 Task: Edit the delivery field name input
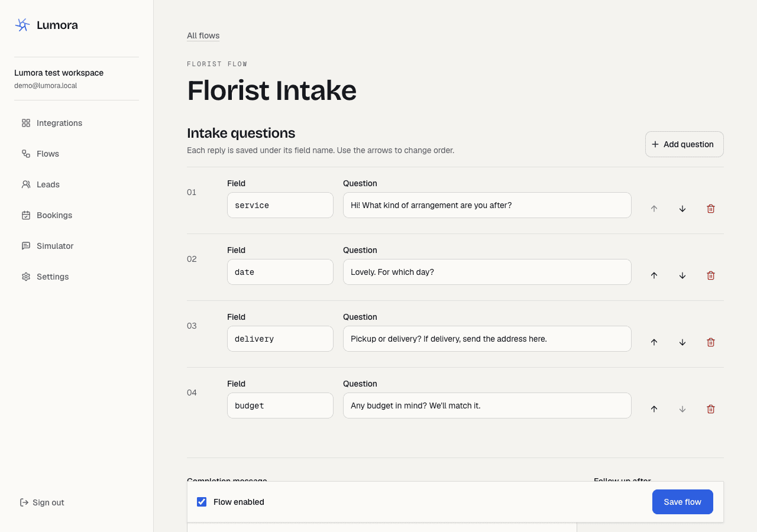[280, 339]
